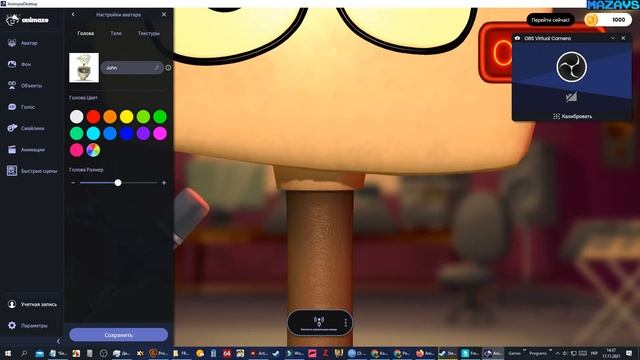Screen dimensions: 640x360
Task: Switch to the Текстуры tab
Action: [x=149, y=33]
